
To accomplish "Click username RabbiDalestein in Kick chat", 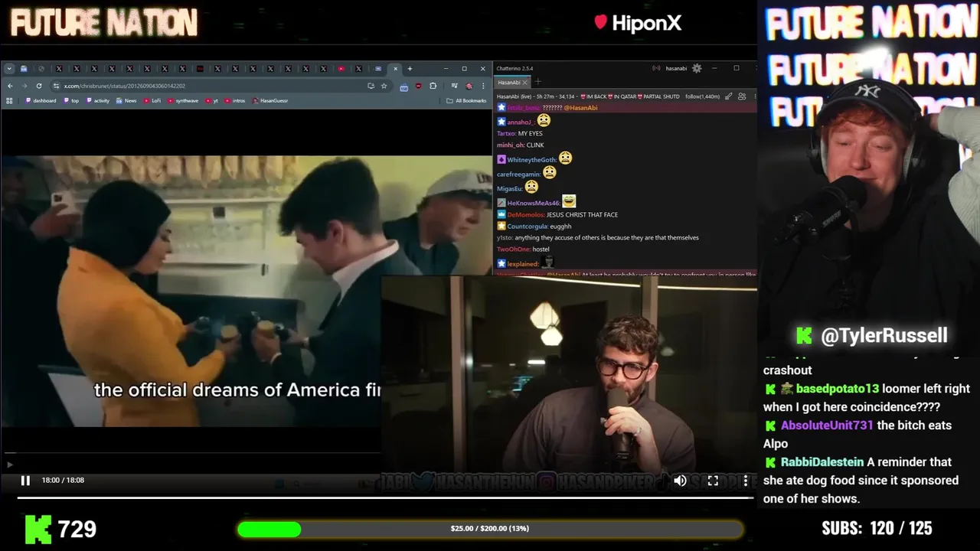I will 822,462.
